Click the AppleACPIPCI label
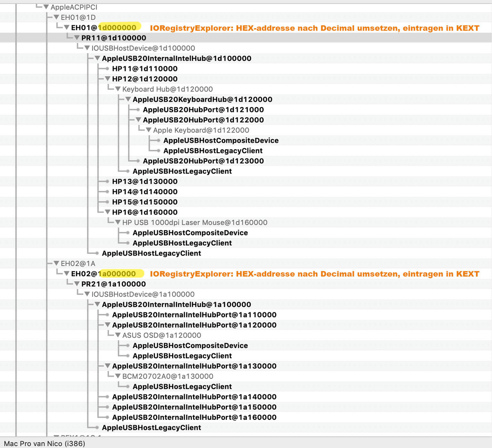 click(74, 7)
